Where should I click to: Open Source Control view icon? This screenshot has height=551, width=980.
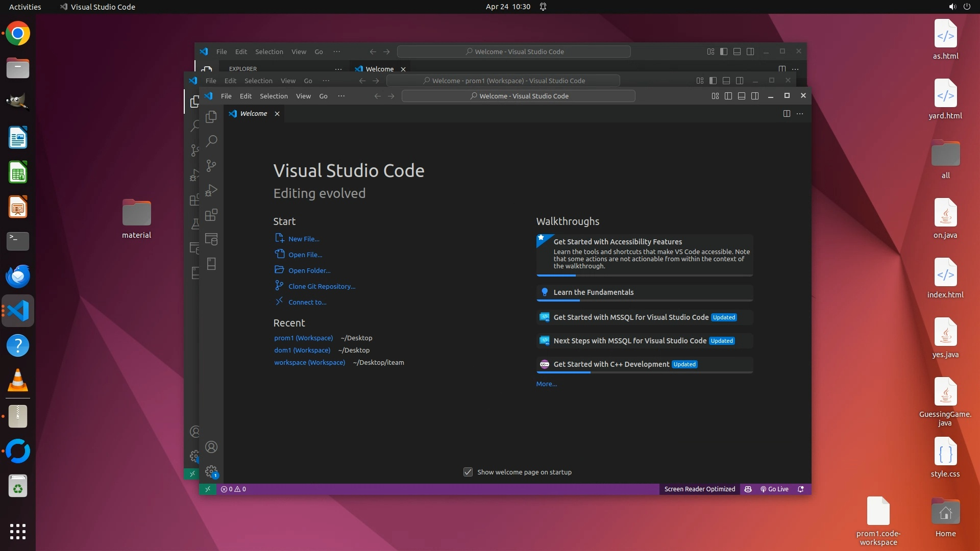coord(211,165)
